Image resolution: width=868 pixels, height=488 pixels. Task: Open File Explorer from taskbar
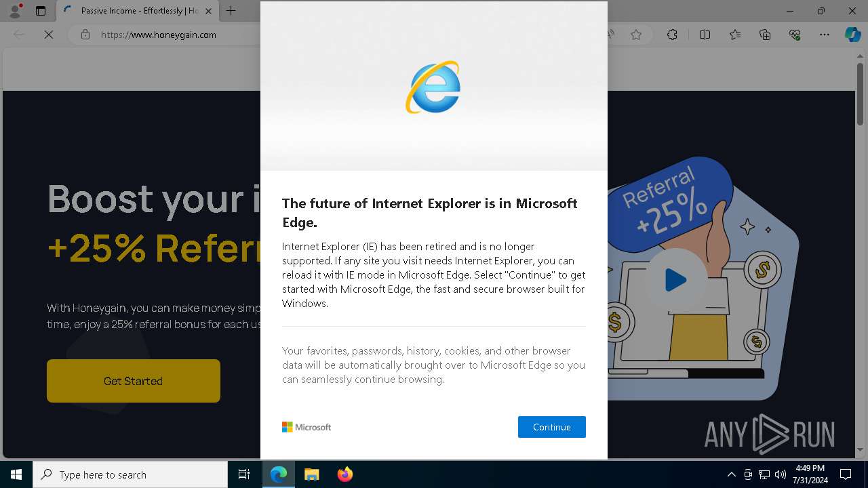tap(312, 474)
